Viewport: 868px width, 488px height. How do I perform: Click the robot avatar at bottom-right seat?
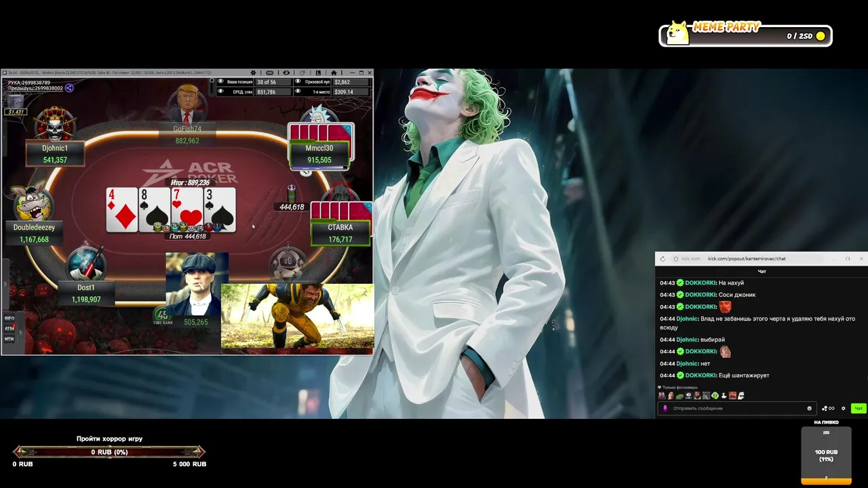[x=288, y=263]
